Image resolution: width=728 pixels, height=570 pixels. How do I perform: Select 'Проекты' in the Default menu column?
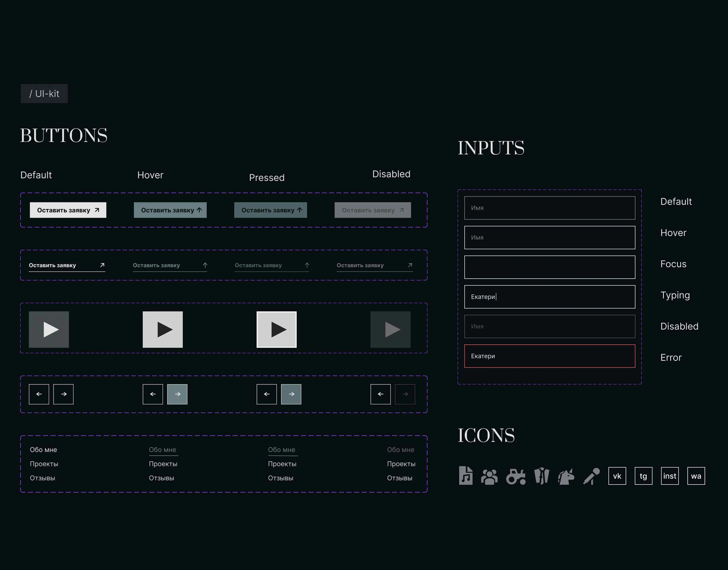44,464
